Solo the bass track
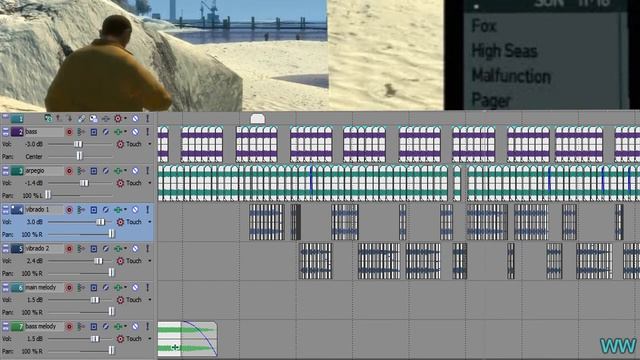Image resolution: width=640 pixels, height=360 pixels. (147, 132)
